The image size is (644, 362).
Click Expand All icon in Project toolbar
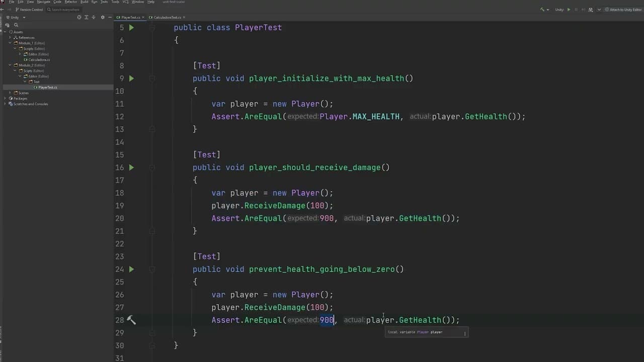tap(87, 17)
